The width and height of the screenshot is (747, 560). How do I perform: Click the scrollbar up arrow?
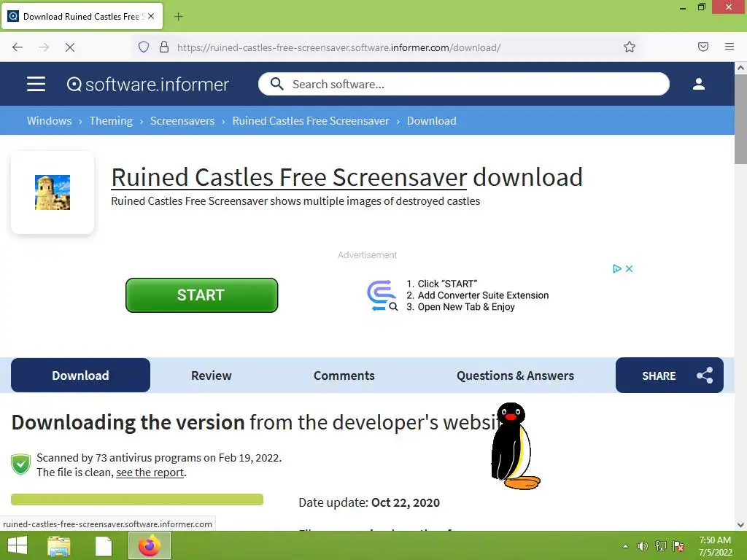(740, 68)
